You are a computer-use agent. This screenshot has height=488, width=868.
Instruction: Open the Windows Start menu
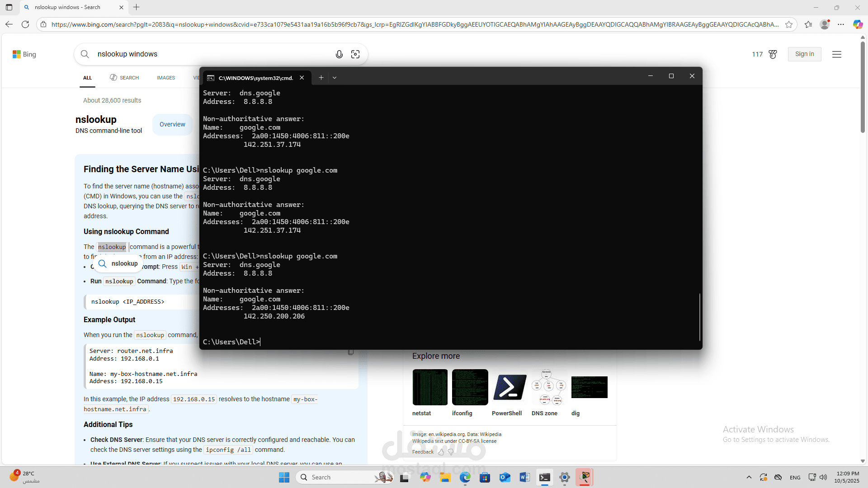click(x=284, y=477)
